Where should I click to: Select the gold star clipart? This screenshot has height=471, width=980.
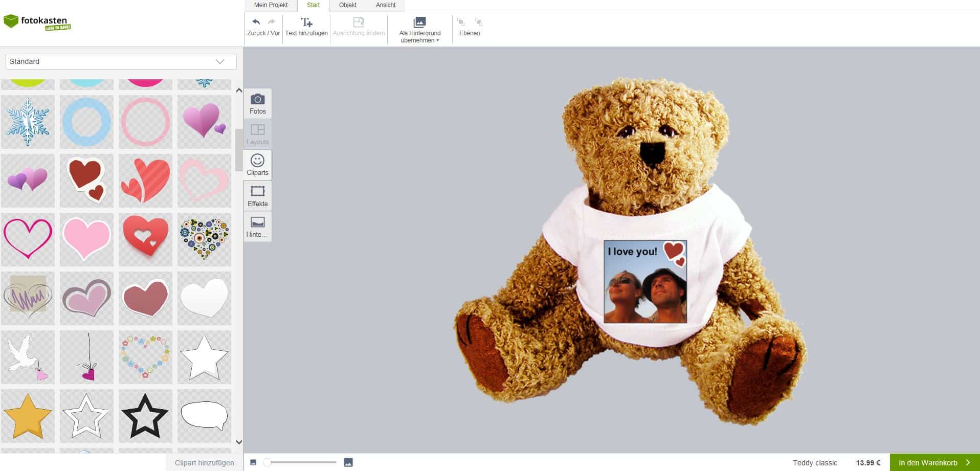click(28, 416)
